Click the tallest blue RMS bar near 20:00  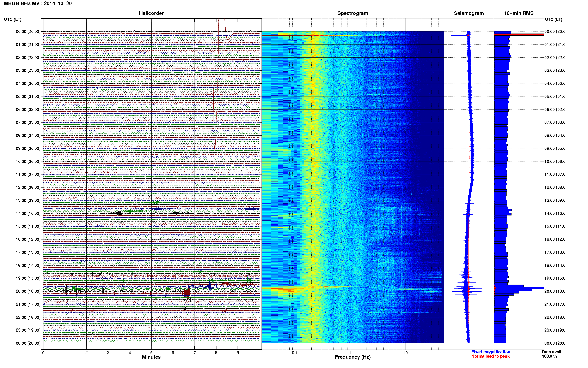(x=519, y=288)
